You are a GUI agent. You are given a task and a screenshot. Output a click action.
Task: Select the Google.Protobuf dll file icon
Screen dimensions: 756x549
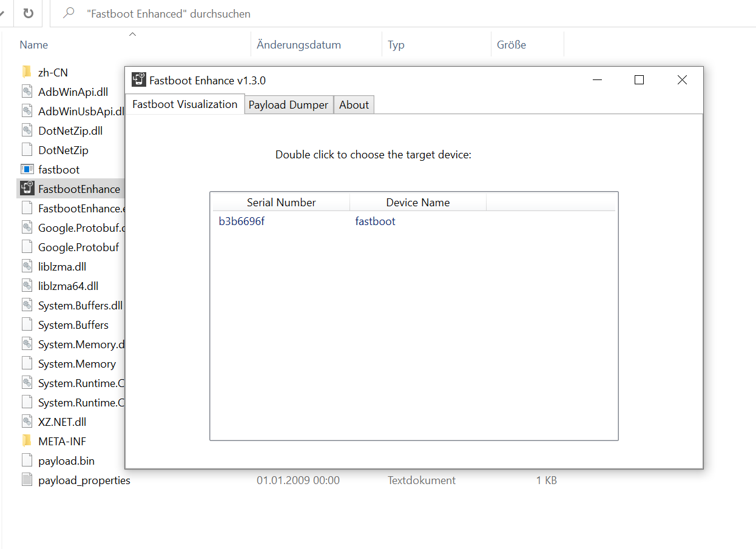(x=27, y=227)
